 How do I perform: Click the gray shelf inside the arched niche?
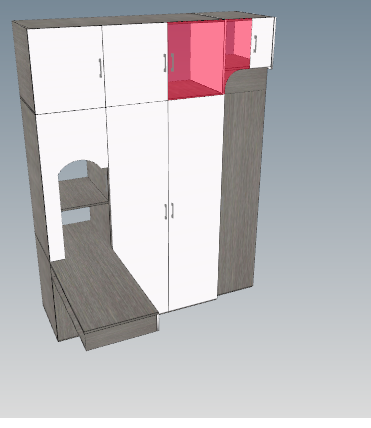[82, 193]
